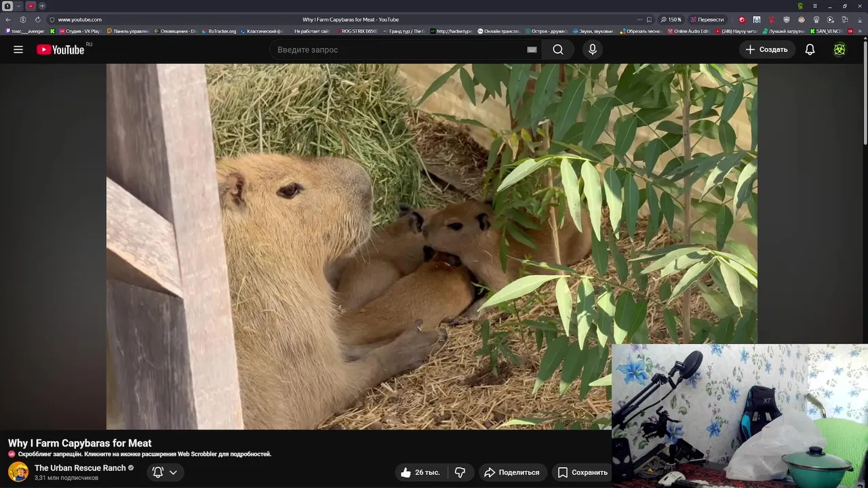Open the Остров - дружес... bookmark

point(546,31)
